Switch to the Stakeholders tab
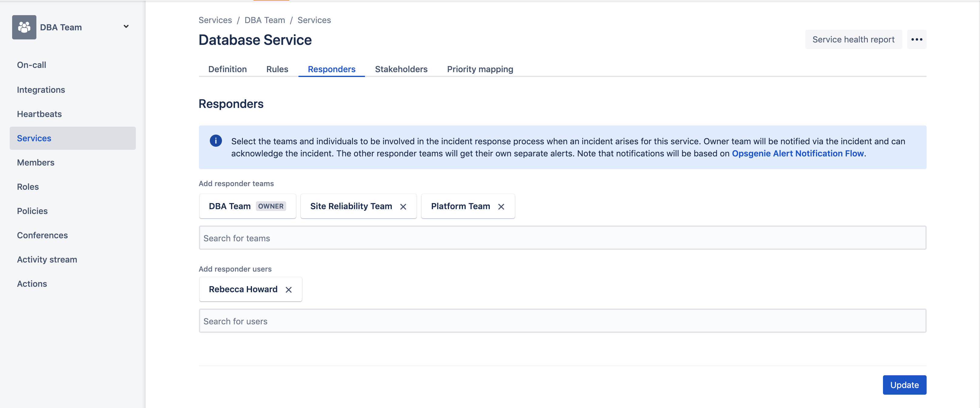This screenshot has width=980, height=408. (x=401, y=68)
